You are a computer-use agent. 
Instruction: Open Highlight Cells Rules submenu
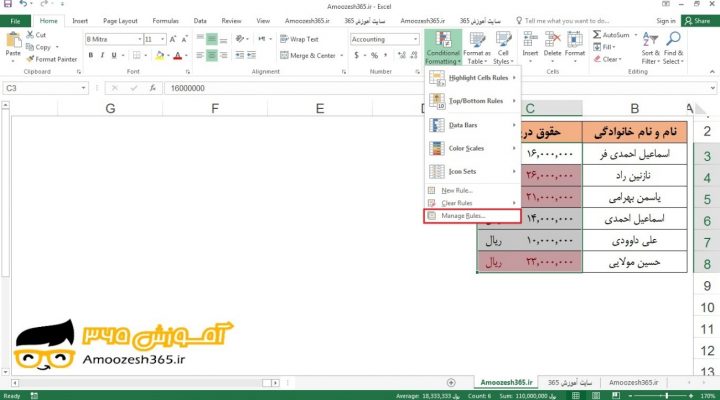473,78
